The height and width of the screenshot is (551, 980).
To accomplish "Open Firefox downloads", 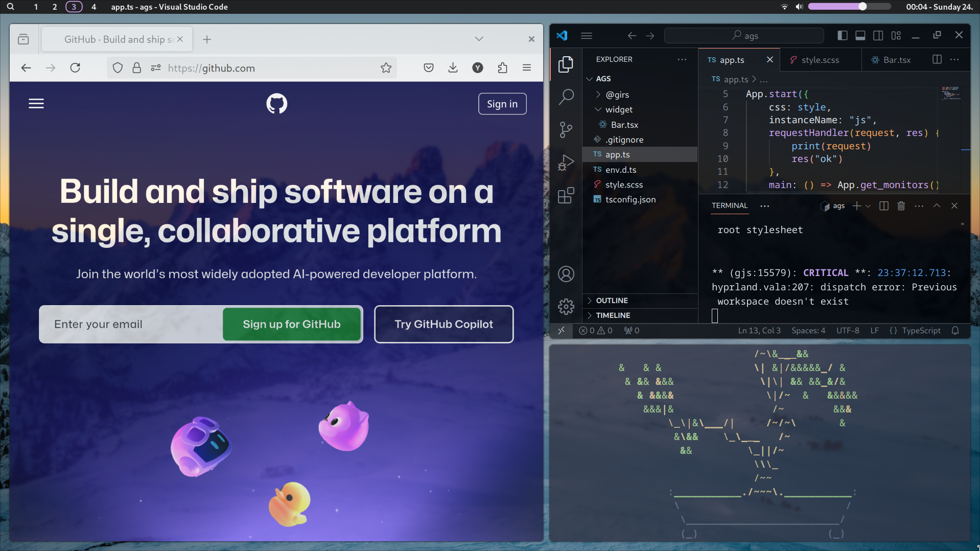I will [452, 67].
